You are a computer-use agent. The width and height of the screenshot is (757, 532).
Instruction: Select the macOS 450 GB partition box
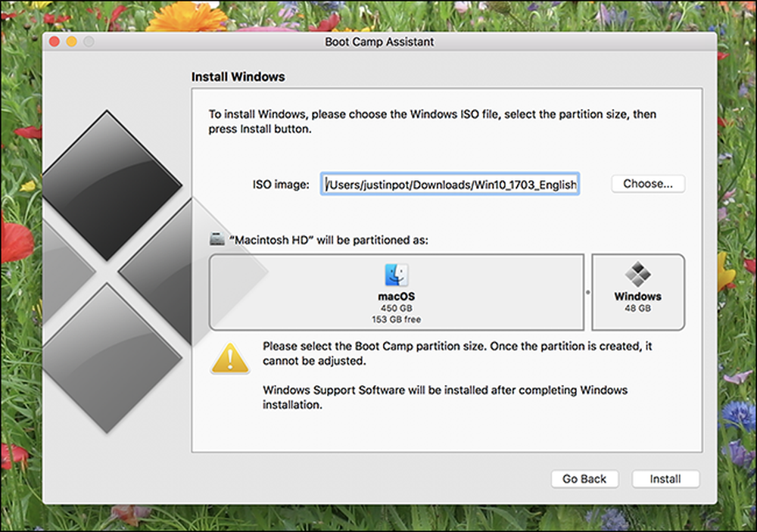[397, 293]
